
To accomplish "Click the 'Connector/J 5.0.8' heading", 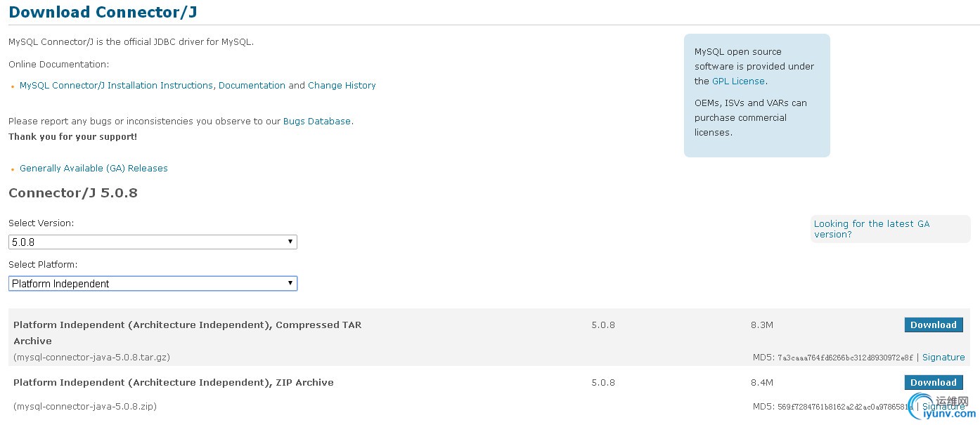I will tap(73, 192).
